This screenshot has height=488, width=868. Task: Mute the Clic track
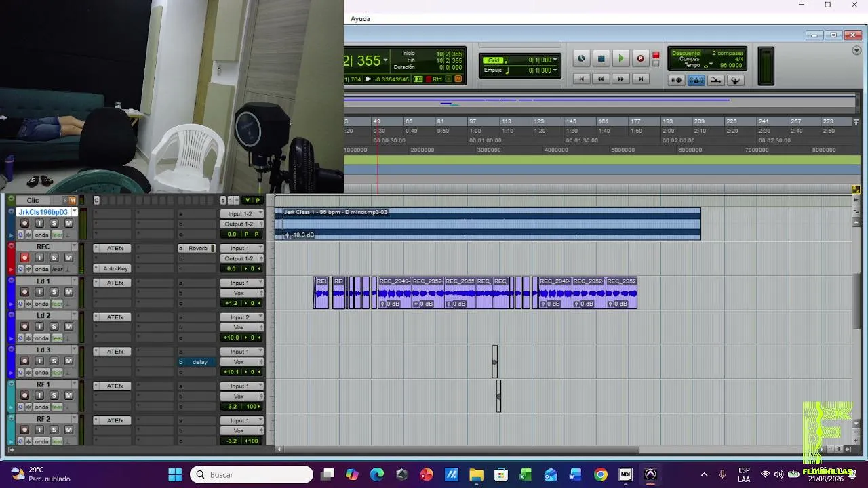(x=72, y=200)
